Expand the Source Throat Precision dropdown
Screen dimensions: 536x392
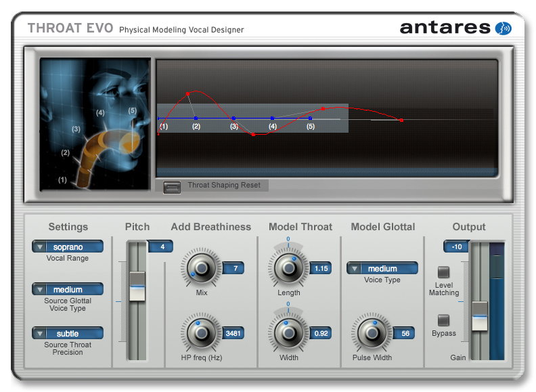click(68, 333)
